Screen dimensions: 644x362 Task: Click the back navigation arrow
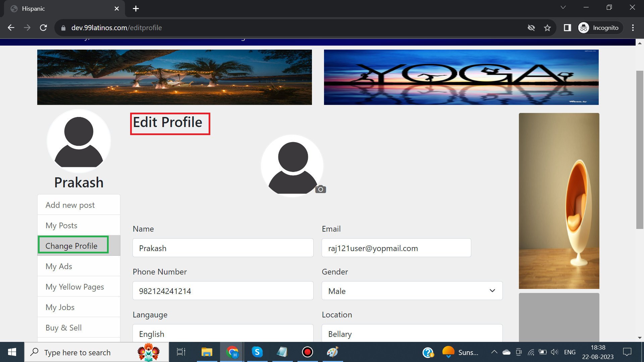coord(11,28)
